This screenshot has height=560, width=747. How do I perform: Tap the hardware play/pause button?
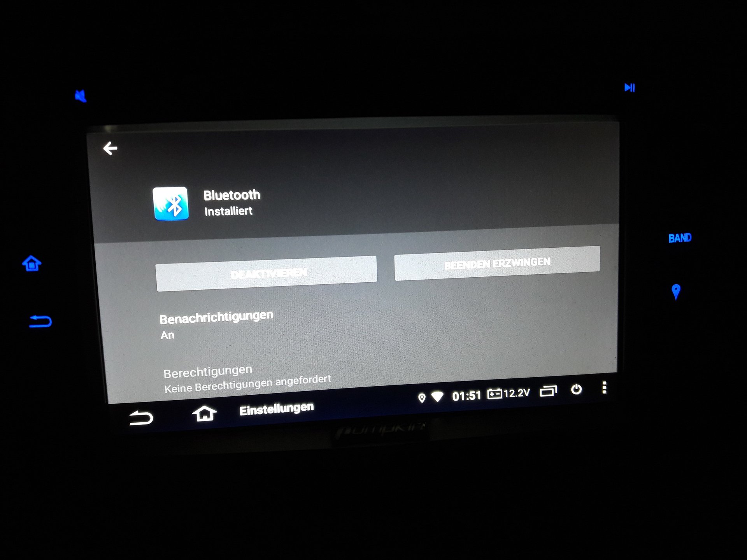[630, 87]
